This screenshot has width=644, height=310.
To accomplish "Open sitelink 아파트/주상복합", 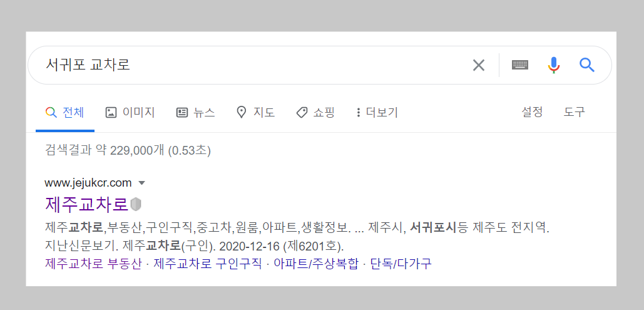I will pos(316,264).
